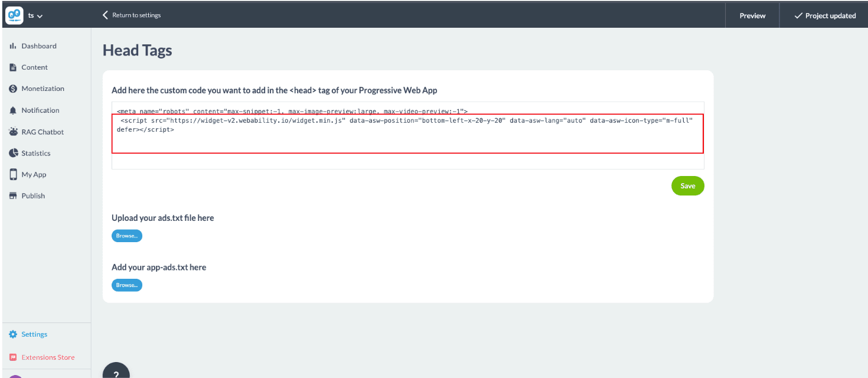Click the Statistics pie chart icon
The width and height of the screenshot is (868, 378).
click(13, 153)
